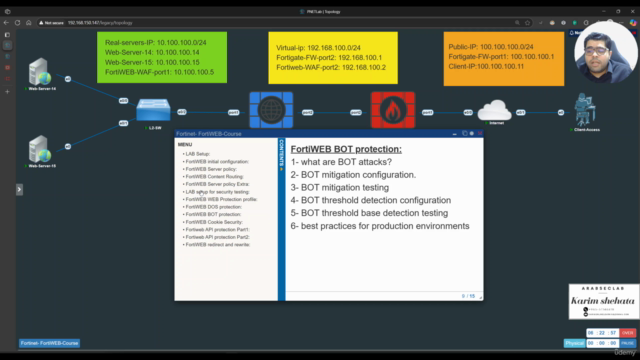Image resolution: width=640 pixels, height=360 pixels.
Task: Click the Web-Server-14 node icon
Action: pyautogui.click(x=40, y=72)
